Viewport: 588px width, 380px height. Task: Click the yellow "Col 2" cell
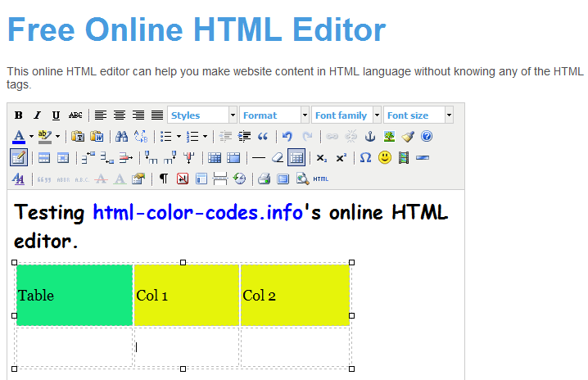click(295, 295)
